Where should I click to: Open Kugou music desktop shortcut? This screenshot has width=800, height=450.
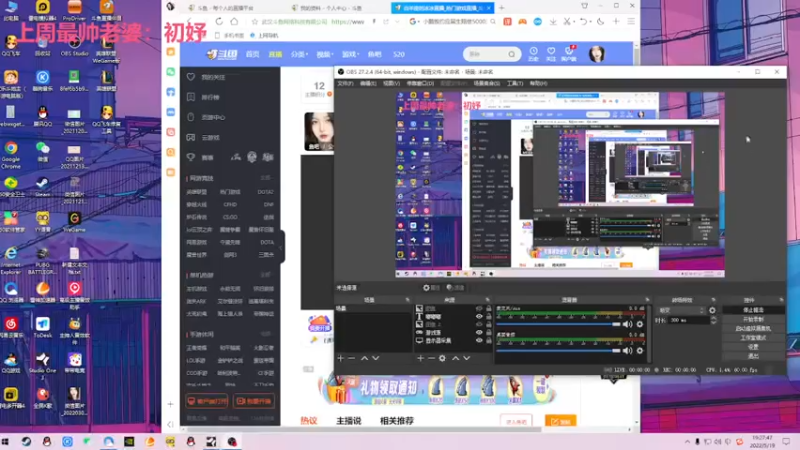click(x=42, y=81)
